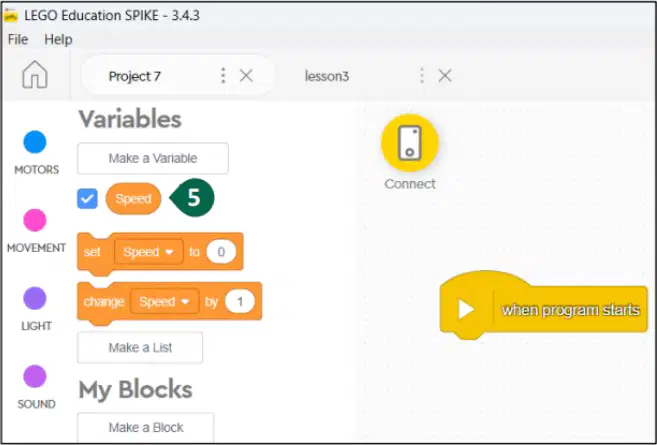Open the Movement block category
Image resolution: width=657 pixels, height=445 pixels.
pyautogui.click(x=36, y=231)
